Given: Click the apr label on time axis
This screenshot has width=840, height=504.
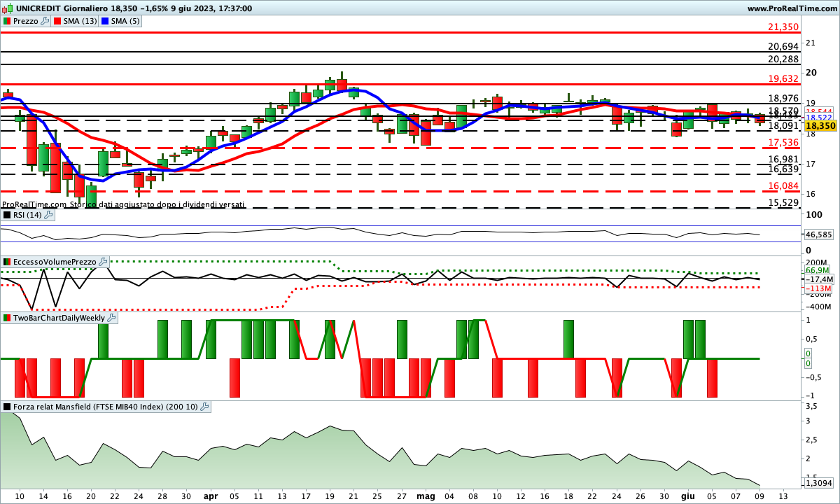Looking at the screenshot, I should (x=211, y=496).
